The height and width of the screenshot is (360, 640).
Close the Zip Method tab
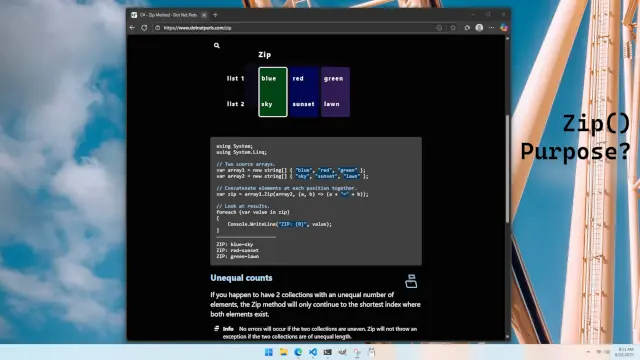coord(204,15)
